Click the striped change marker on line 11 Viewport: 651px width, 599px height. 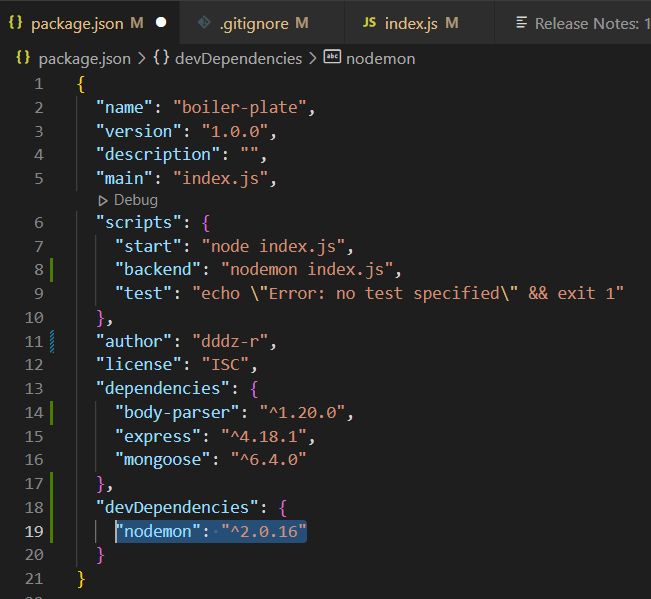[x=52, y=342]
